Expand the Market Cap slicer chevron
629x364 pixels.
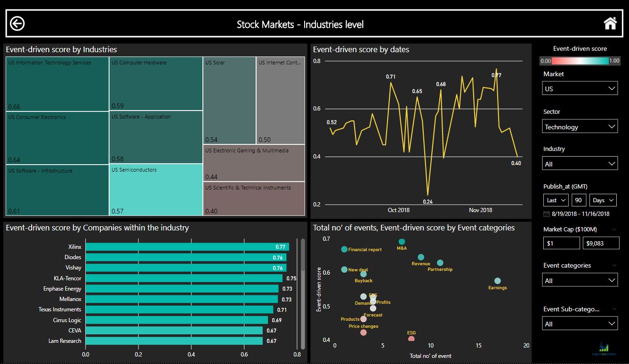pyautogui.click(x=613, y=229)
